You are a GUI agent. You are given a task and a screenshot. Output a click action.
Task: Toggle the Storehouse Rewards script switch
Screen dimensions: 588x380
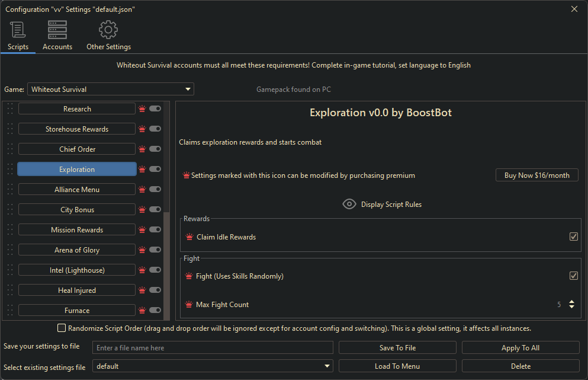coord(155,129)
